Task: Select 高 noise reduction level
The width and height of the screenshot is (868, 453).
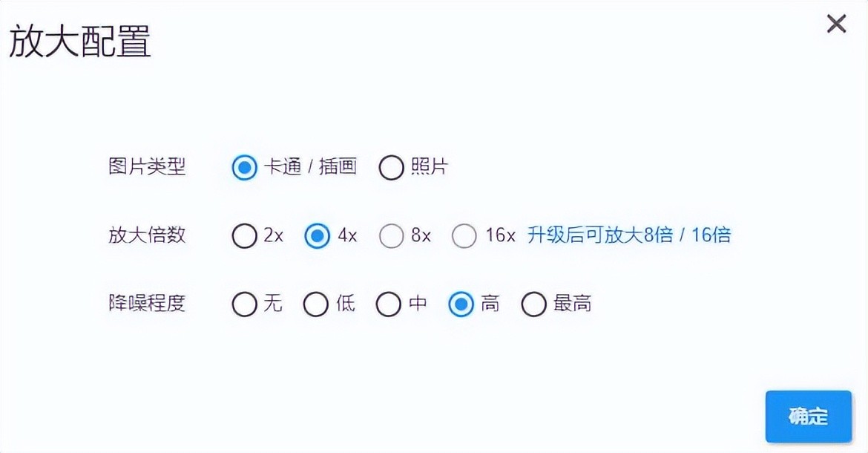Action: point(461,304)
